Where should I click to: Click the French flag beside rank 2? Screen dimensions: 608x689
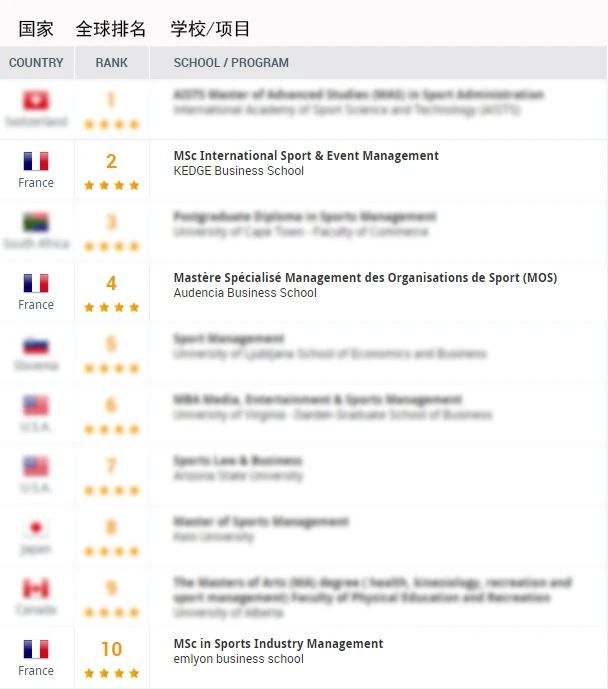coord(36,161)
